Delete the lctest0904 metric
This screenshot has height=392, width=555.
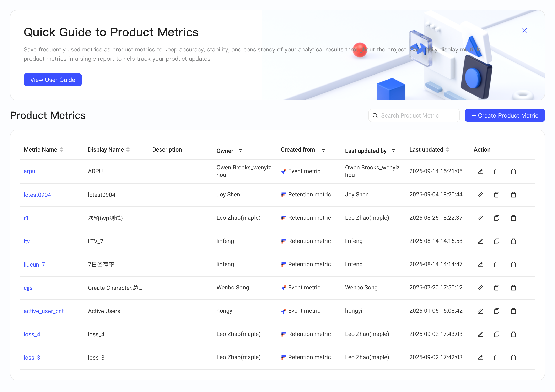[513, 195]
